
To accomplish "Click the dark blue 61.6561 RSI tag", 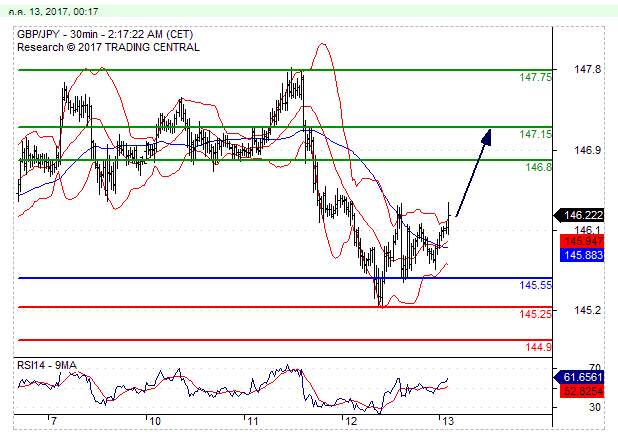I will click(x=579, y=377).
